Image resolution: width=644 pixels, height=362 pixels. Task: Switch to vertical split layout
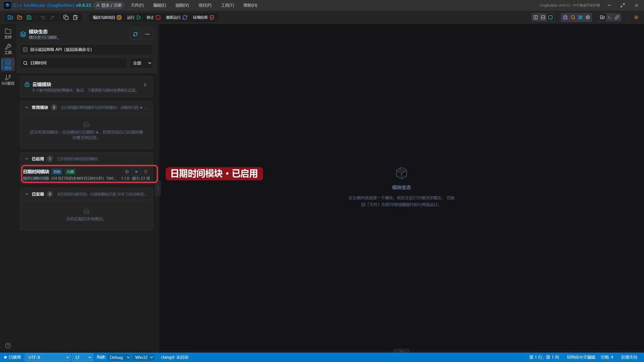tap(536, 17)
